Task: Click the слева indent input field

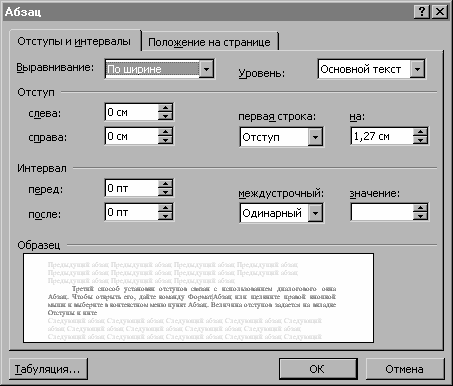Action: coord(132,112)
